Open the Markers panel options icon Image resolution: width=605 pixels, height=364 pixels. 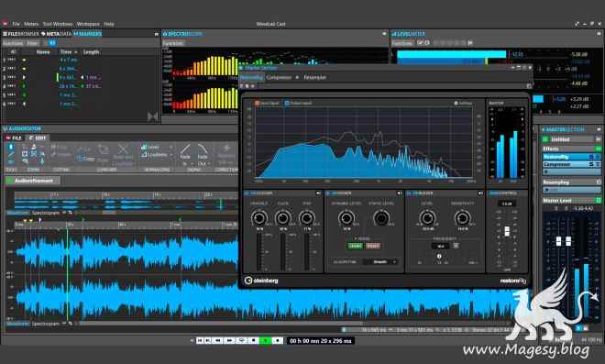[156, 34]
